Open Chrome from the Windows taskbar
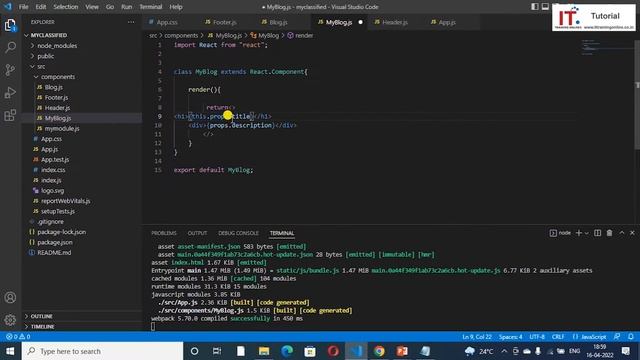 pos(379,351)
